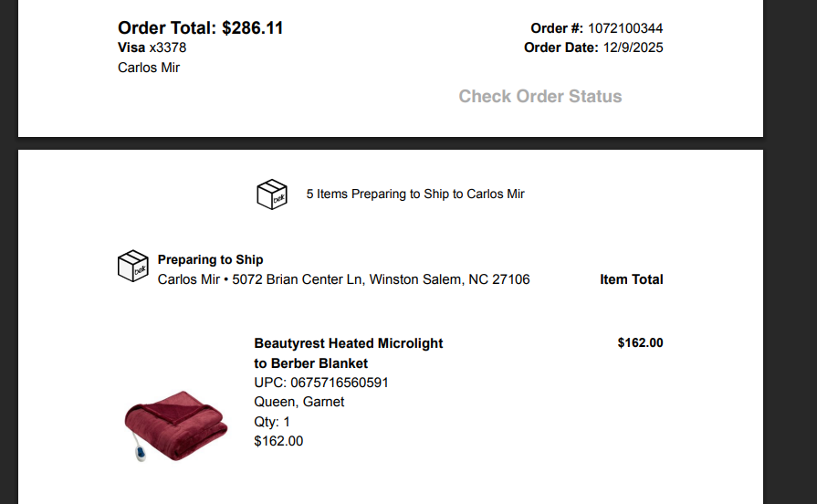Screen dimensions: 817x504
Task: Select the Queen, Garnet variant text
Action: (299, 402)
